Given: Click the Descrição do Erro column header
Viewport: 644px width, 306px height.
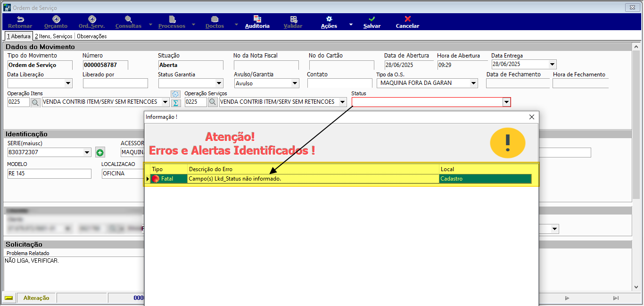Looking at the screenshot, I should coord(314,169).
